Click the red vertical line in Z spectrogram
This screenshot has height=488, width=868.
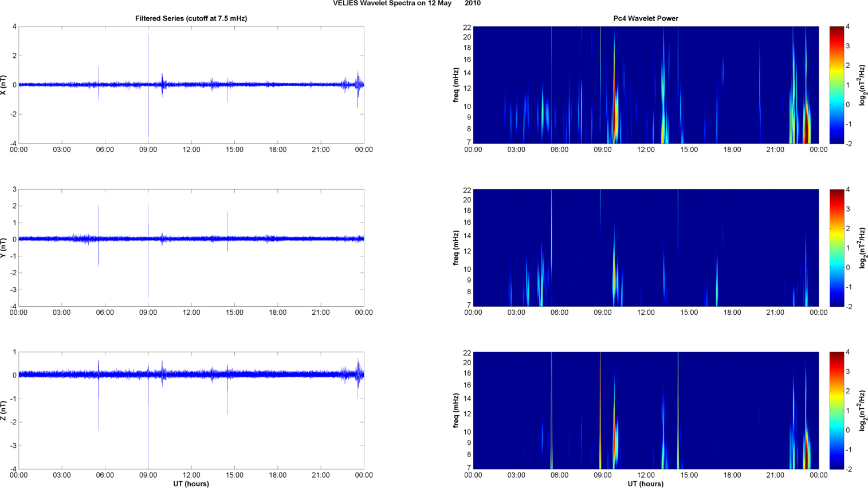click(x=551, y=411)
